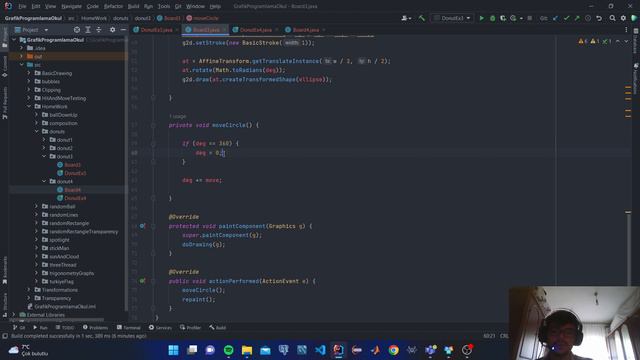Click Git Show History clock icon
Viewport: 640px width, 360px height.
588,18
